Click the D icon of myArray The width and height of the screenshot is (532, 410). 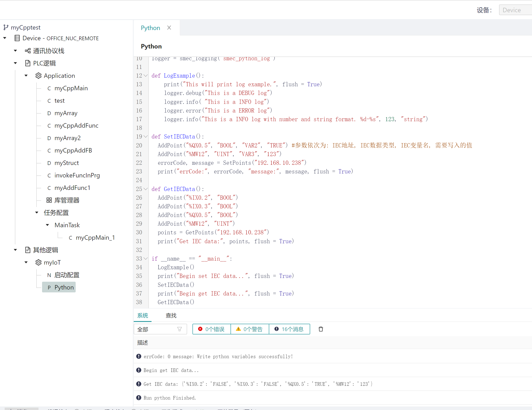[49, 113]
